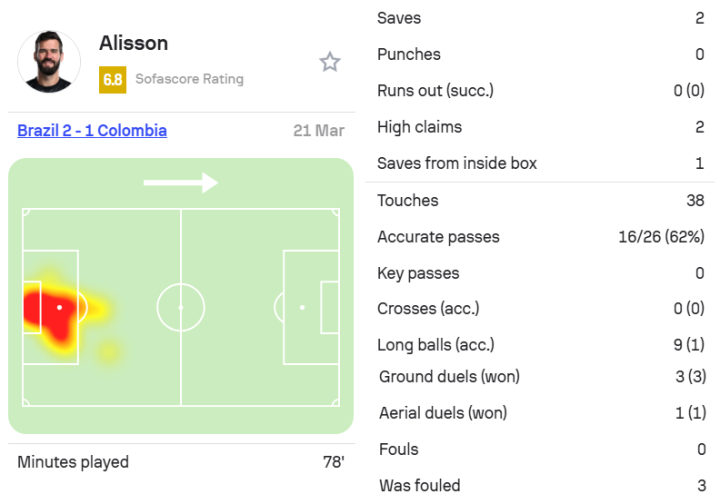The width and height of the screenshot is (720, 504).
Task: Click Alisson's player photo
Action: pos(49,61)
